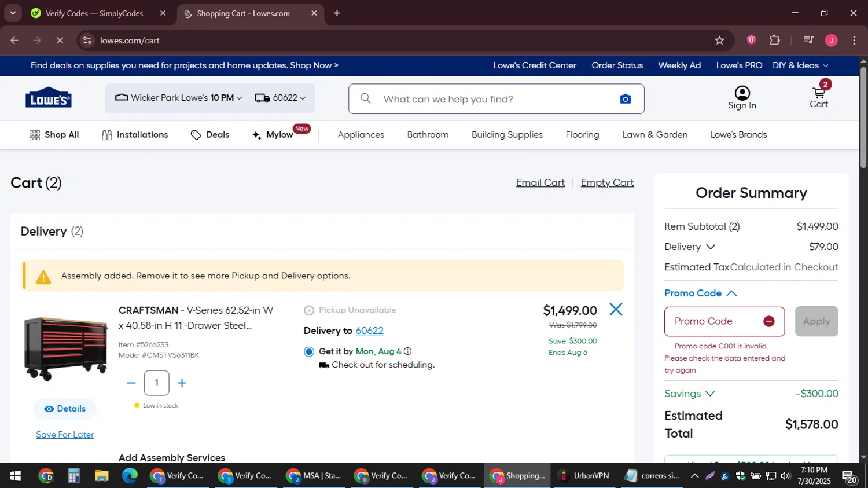Open Chrome profile avatar

[x=832, y=41]
